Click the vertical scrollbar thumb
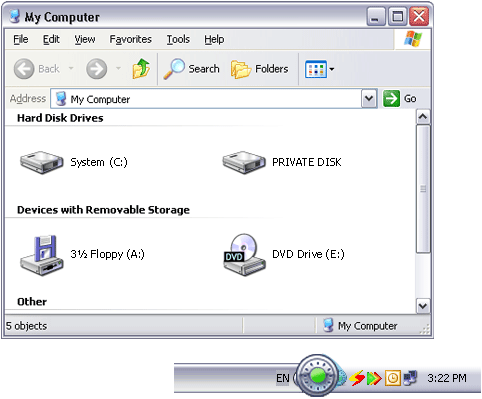 pos(423,189)
